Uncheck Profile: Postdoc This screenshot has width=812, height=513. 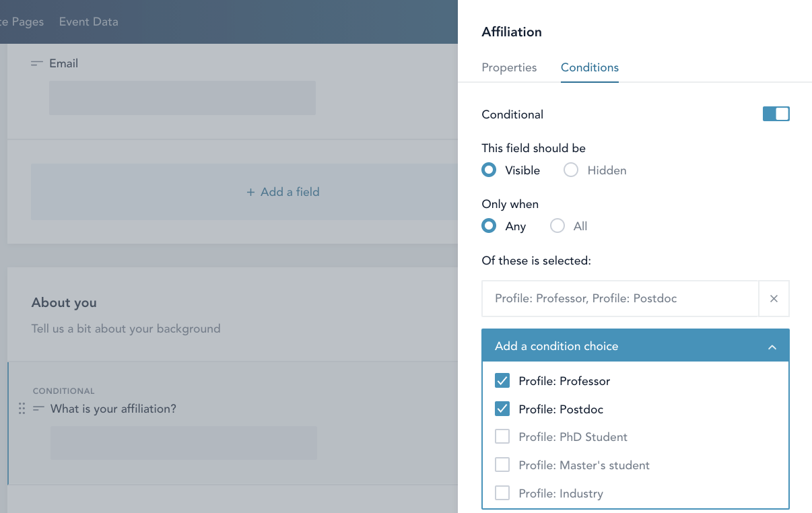[502, 409]
